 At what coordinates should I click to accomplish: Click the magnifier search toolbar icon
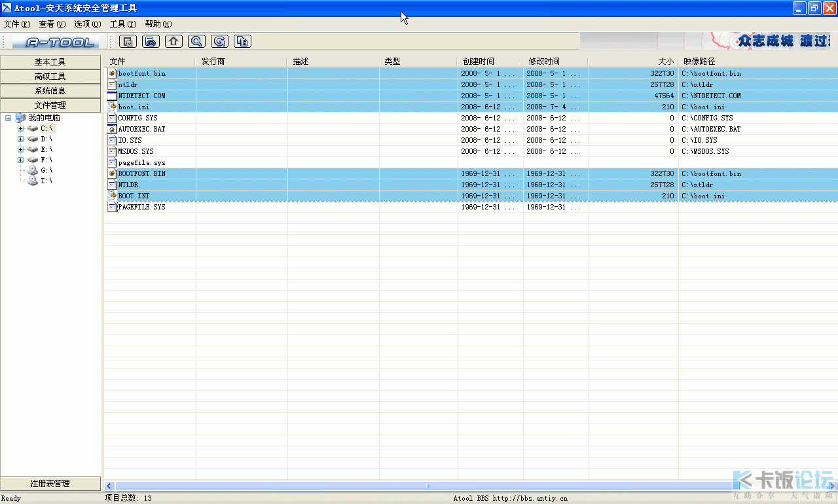coord(196,41)
